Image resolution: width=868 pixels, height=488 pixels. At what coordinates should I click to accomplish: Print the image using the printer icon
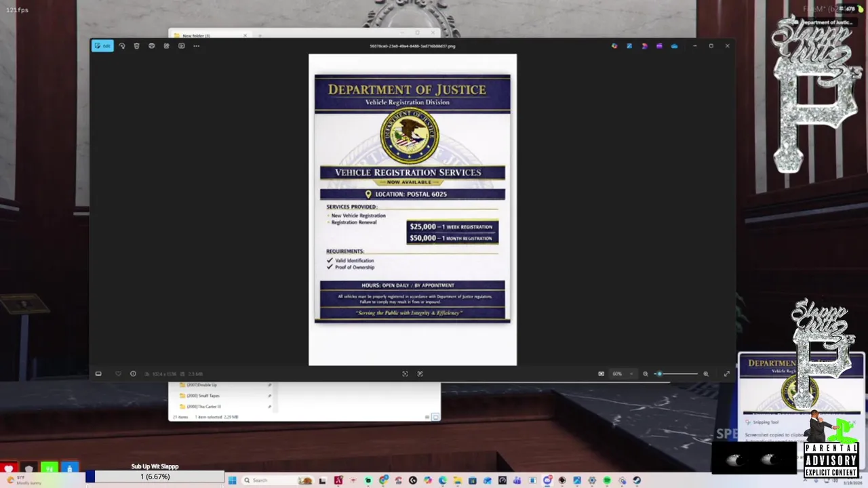tap(151, 46)
